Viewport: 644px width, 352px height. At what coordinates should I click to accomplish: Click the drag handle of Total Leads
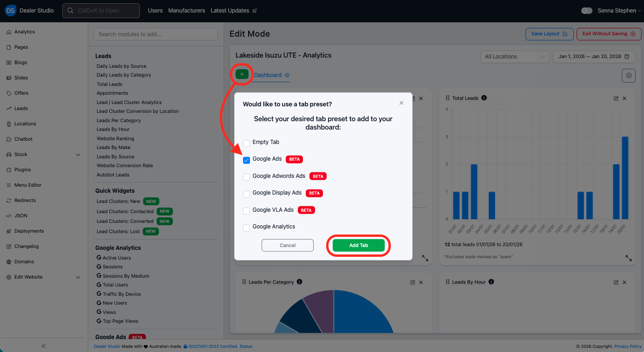(448, 98)
